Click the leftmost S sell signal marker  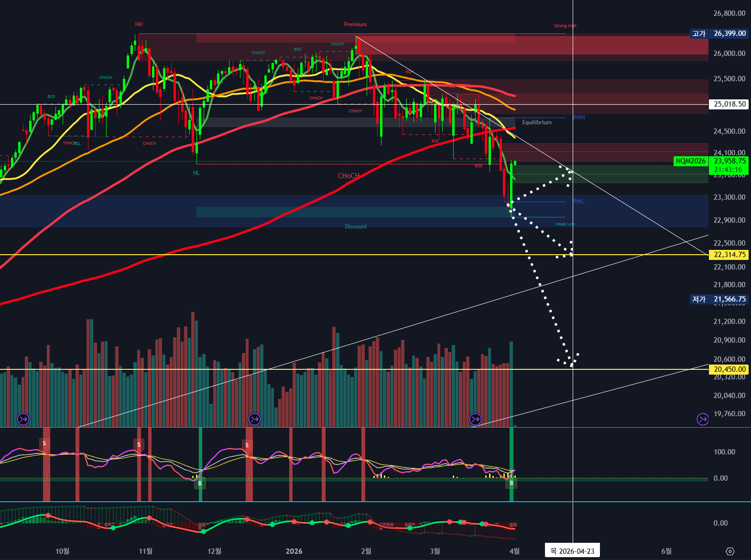(x=44, y=443)
